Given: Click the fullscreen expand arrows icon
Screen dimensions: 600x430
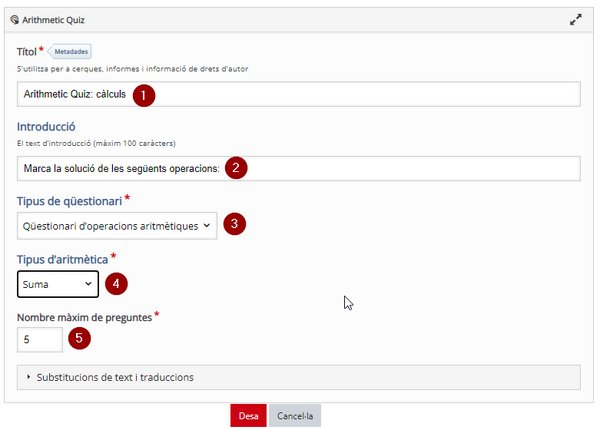Looking at the screenshot, I should tap(576, 20).
